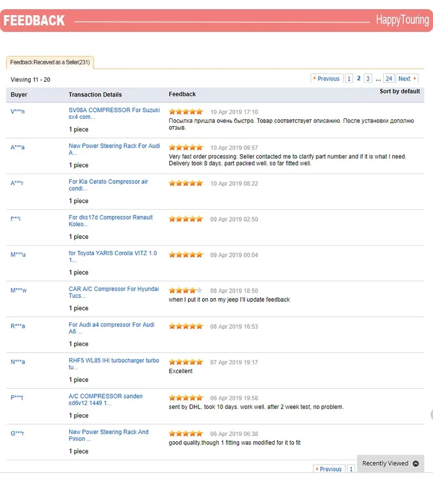This screenshot has height=504, width=433.
Task: Open RHF5 WL85 IHI turbocharger link
Action: (114, 363)
